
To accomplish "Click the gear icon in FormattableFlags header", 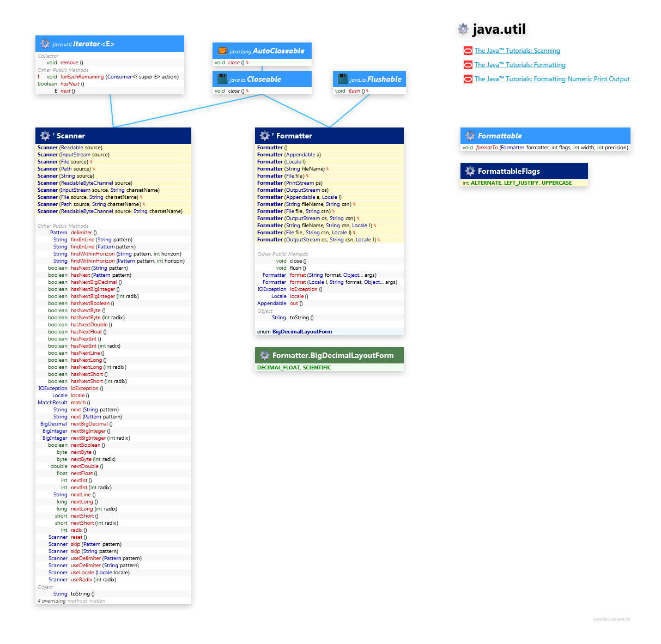I will point(470,171).
